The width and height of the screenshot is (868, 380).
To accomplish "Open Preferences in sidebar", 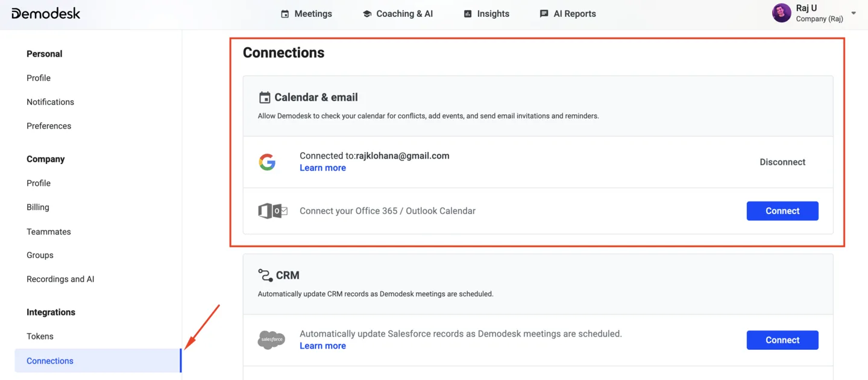I will click(x=49, y=126).
